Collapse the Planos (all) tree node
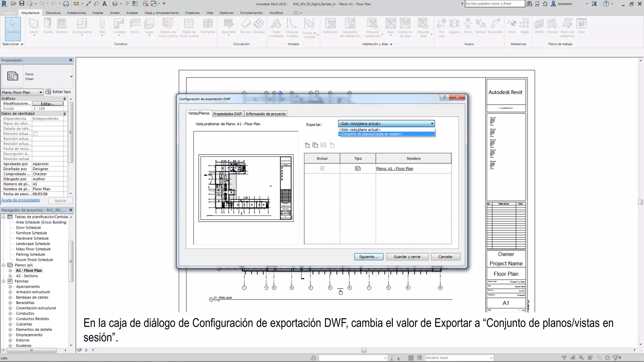 click(3, 265)
